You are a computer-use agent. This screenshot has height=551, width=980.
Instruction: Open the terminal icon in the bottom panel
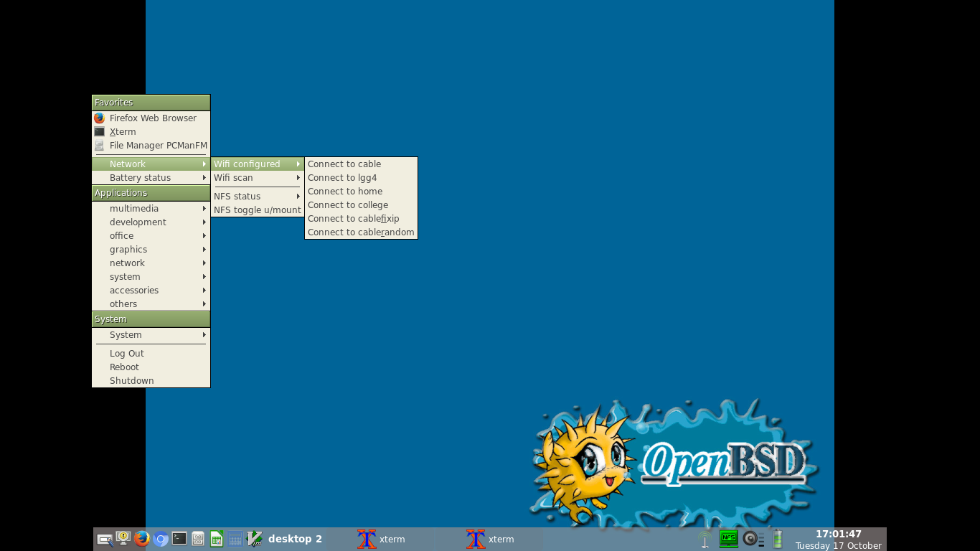[179, 539]
